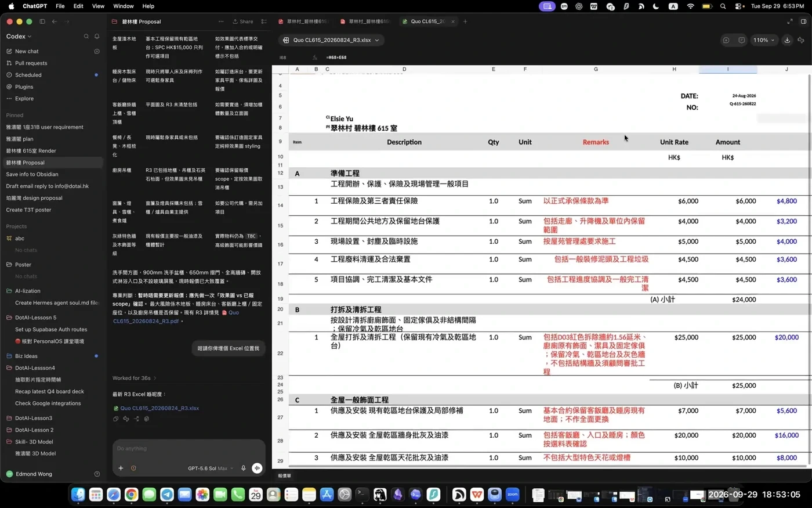812x508 pixels.
Task: Expand the 'Worked for 36s' details
Action: [135, 378]
